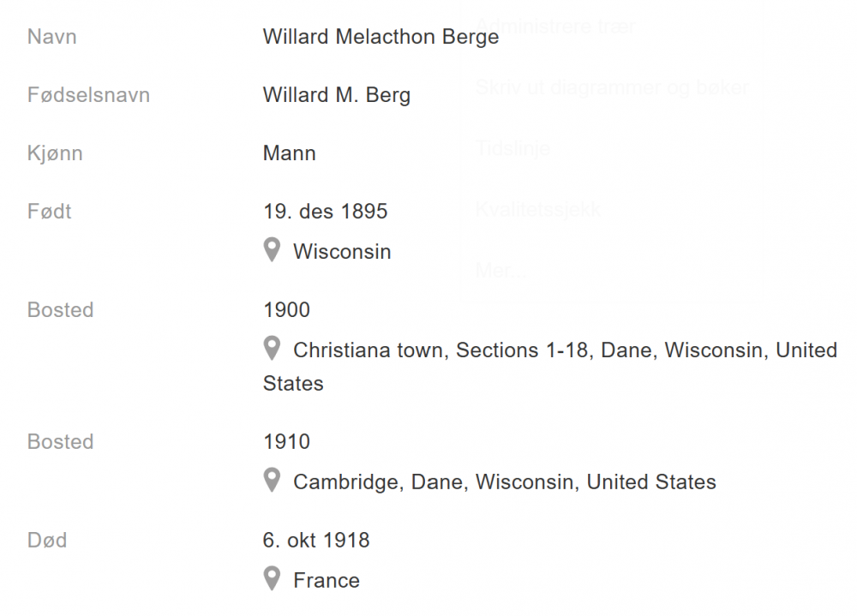
Task: Click the gender value Mann
Action: [x=289, y=153]
